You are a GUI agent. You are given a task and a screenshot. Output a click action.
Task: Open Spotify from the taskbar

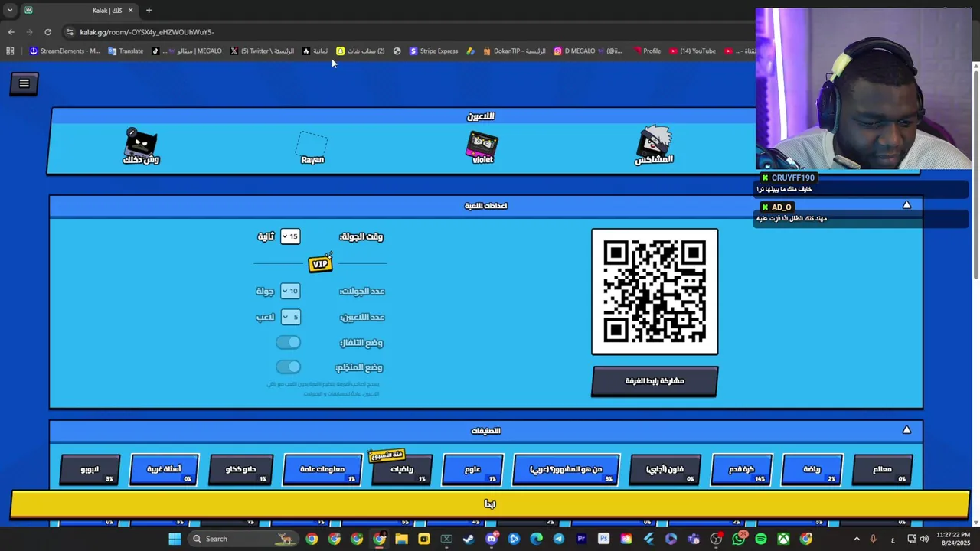(x=761, y=539)
